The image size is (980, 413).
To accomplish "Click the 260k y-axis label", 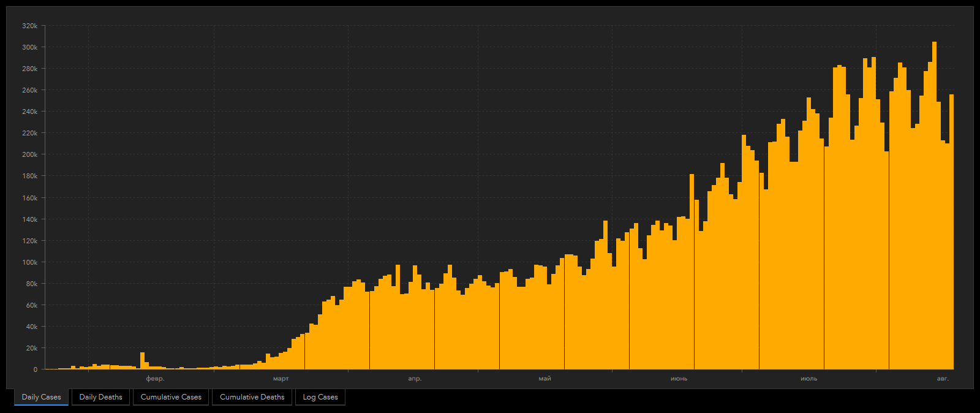I will (30, 90).
